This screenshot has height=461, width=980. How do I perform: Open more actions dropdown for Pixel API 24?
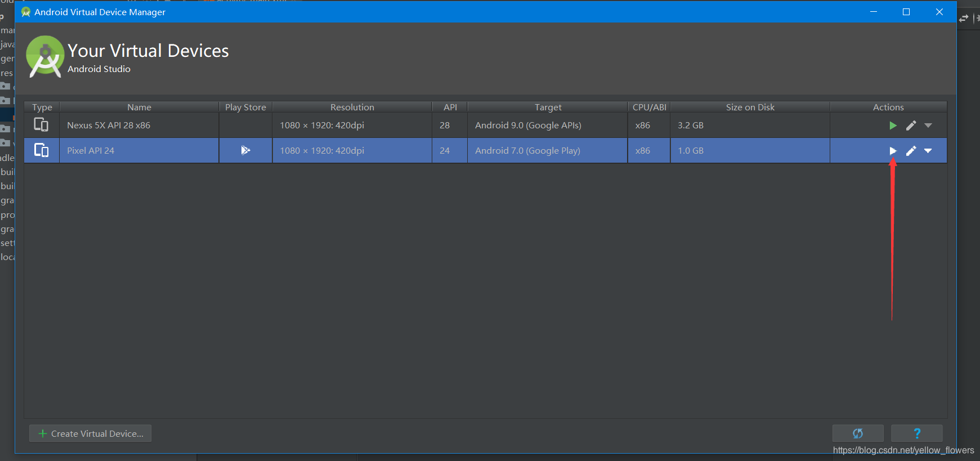point(928,151)
